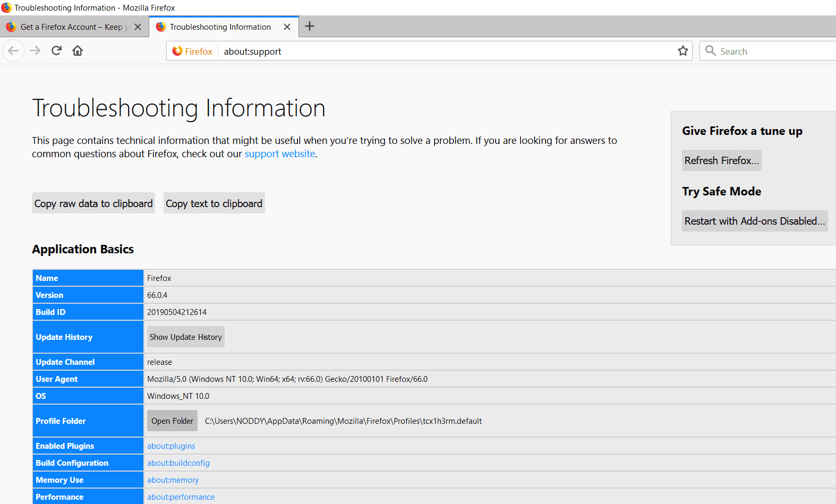Open the support website link
The width and height of the screenshot is (836, 504).
279,154
